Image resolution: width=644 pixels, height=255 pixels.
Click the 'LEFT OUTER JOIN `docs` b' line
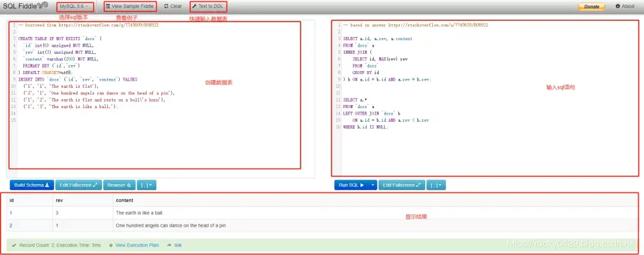(371, 113)
